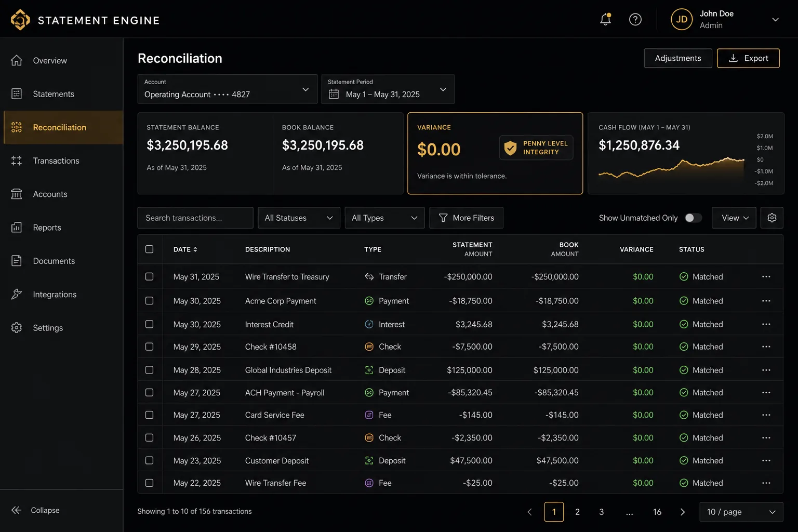This screenshot has height=532, width=798.
Task: Click the statement period calendar icon
Action: 334,94
